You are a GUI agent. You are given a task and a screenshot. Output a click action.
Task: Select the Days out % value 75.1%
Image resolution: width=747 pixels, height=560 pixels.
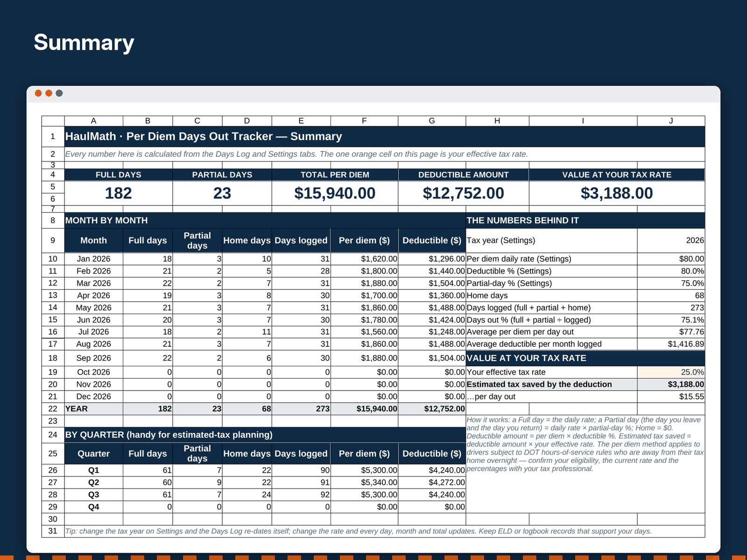(671, 320)
